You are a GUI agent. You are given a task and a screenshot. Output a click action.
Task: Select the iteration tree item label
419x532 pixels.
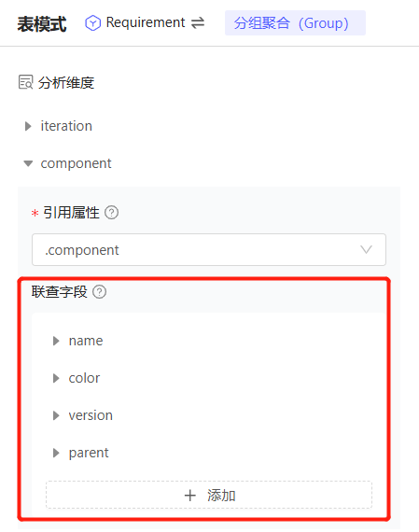(x=66, y=126)
